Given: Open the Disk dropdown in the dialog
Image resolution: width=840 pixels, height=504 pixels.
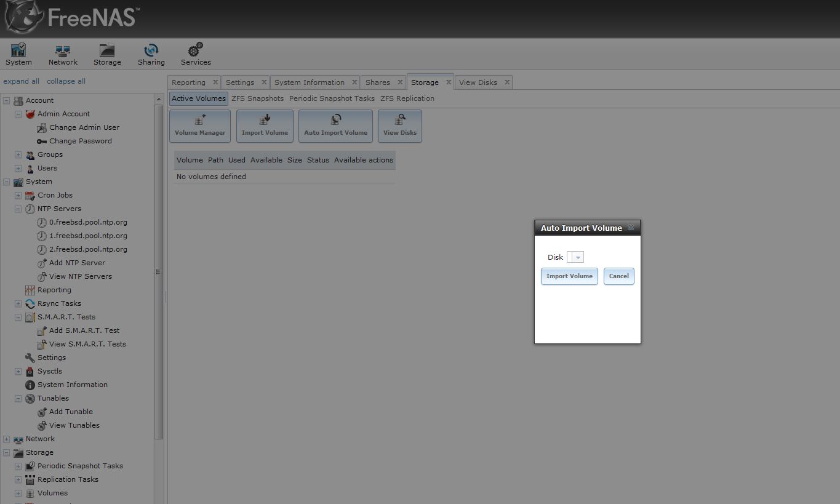Looking at the screenshot, I should [x=578, y=257].
